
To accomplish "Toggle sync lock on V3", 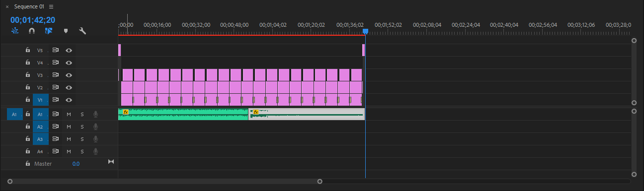I will [x=56, y=75].
